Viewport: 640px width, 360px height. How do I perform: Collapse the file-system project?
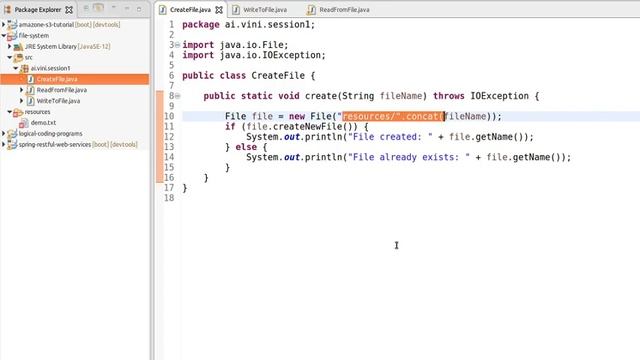click(3, 36)
